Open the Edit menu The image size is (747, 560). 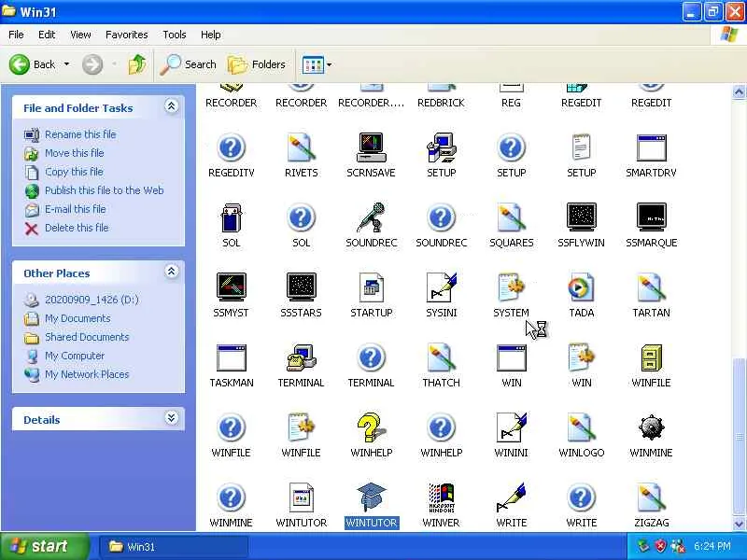pos(47,35)
